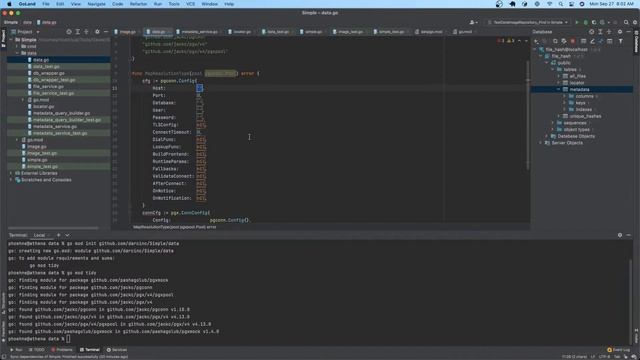The height and width of the screenshot is (360, 640).
Task: Open the Navigate menu
Action: click(97, 4)
